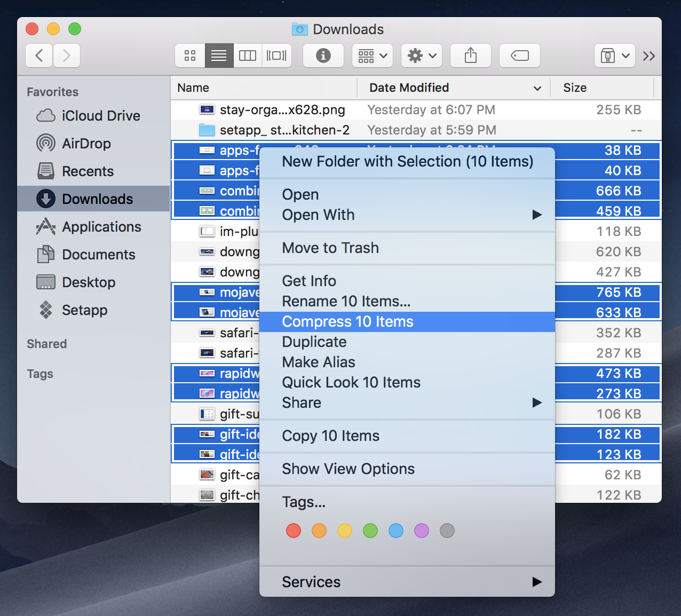The width and height of the screenshot is (681, 616).
Task: Click New Folder with Selection menu entry
Action: (x=407, y=161)
